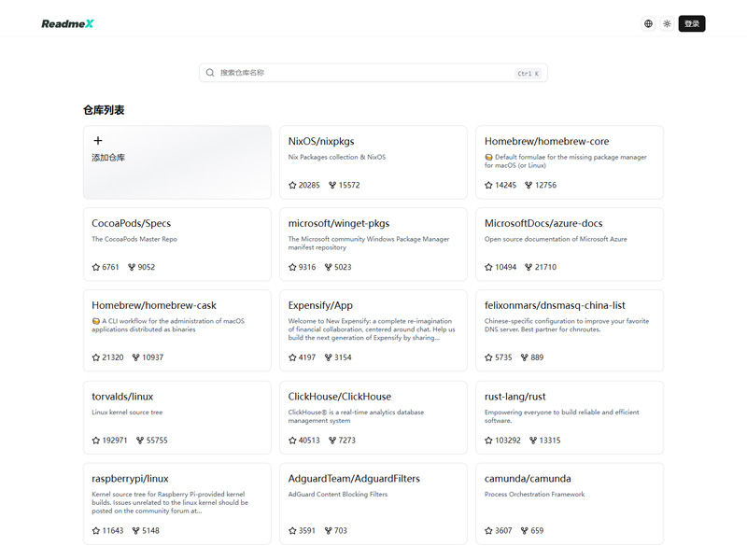Click the star icon on torvalds/linux card

coord(96,440)
